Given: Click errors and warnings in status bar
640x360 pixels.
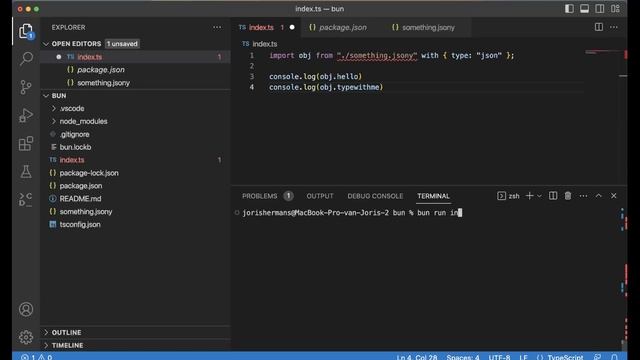Looking at the screenshot, I should click(x=36, y=357).
